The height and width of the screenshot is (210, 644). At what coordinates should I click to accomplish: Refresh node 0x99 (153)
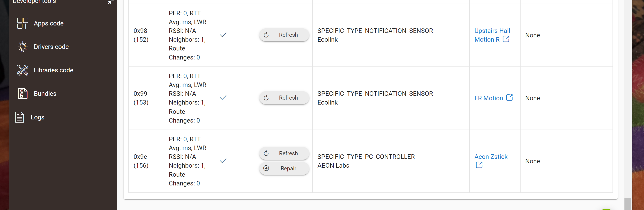284,98
